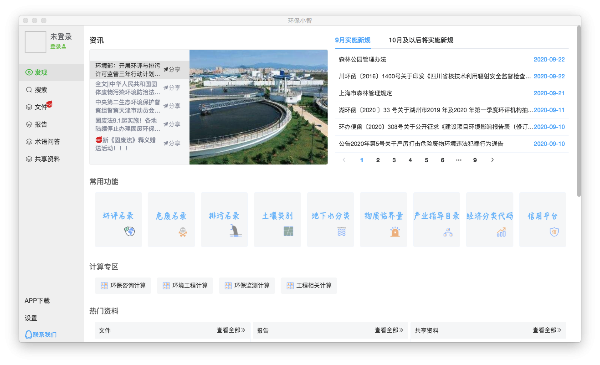Open the APP下载 link in sidebar

[37, 300]
